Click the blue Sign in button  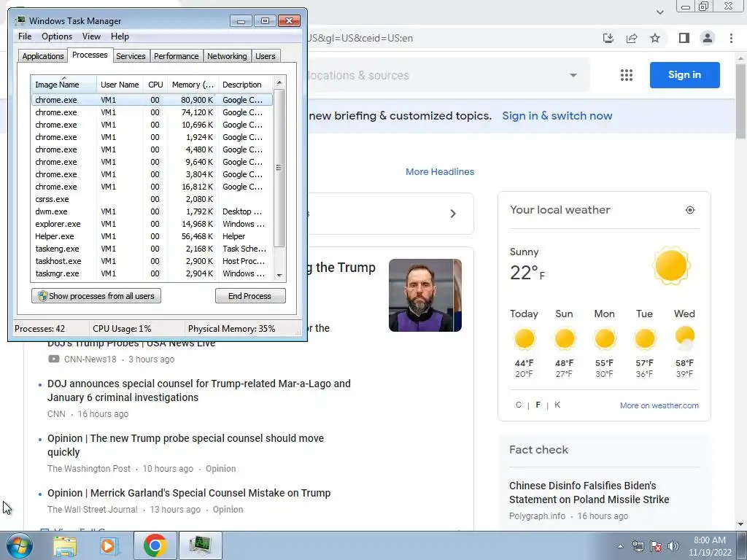684,75
